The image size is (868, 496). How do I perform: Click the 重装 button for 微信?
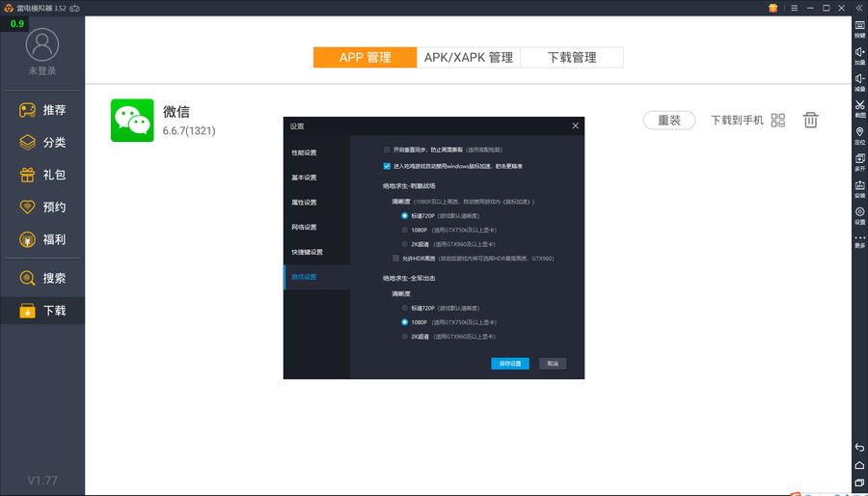[669, 121]
